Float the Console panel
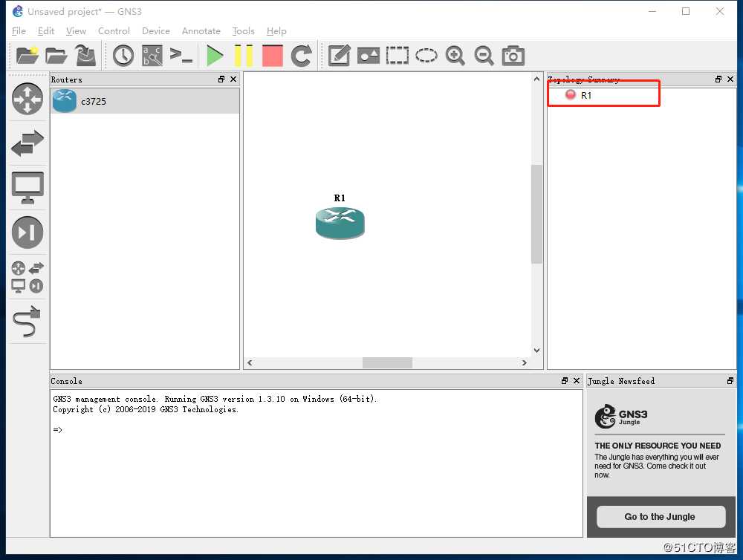The width and height of the screenshot is (743, 560). 565,380
